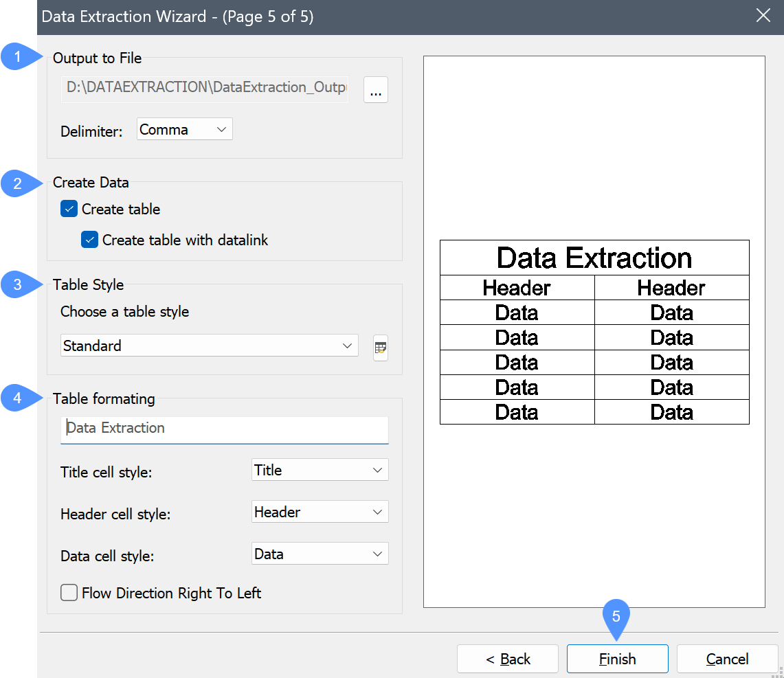Disable Create table with datalink option
The width and height of the screenshot is (784, 678).
tap(90, 240)
